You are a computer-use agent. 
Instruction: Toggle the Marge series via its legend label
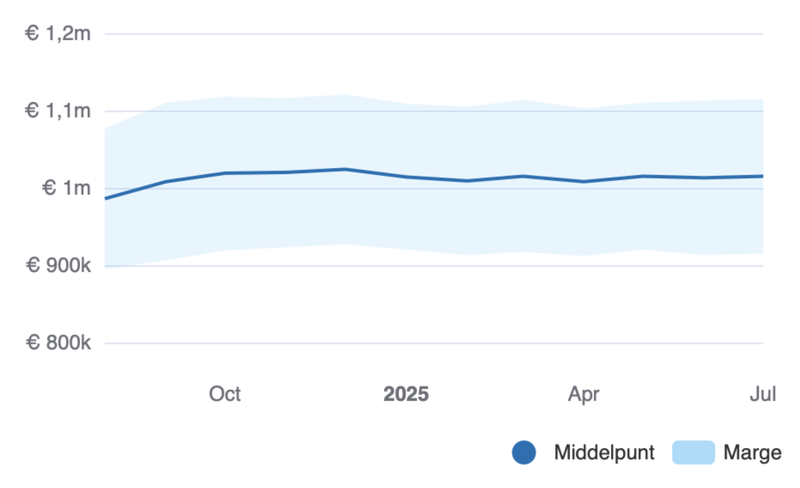(752, 453)
